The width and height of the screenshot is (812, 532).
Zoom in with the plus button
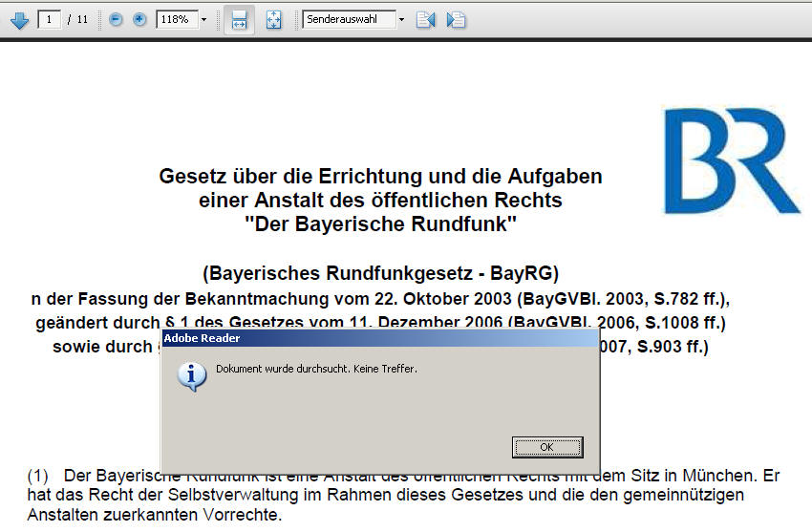(x=139, y=20)
